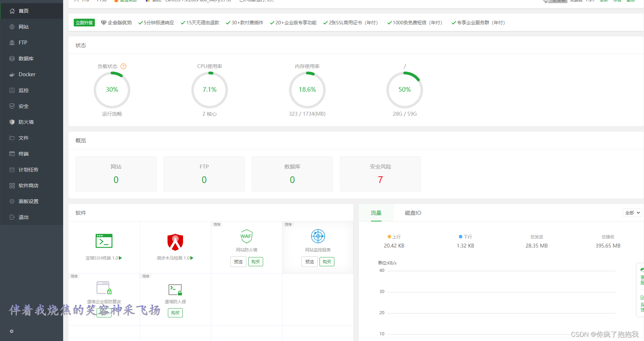Click the 323 / 1734(MB) memory value
Viewport: 644px width, 341px height.
pyautogui.click(x=307, y=114)
